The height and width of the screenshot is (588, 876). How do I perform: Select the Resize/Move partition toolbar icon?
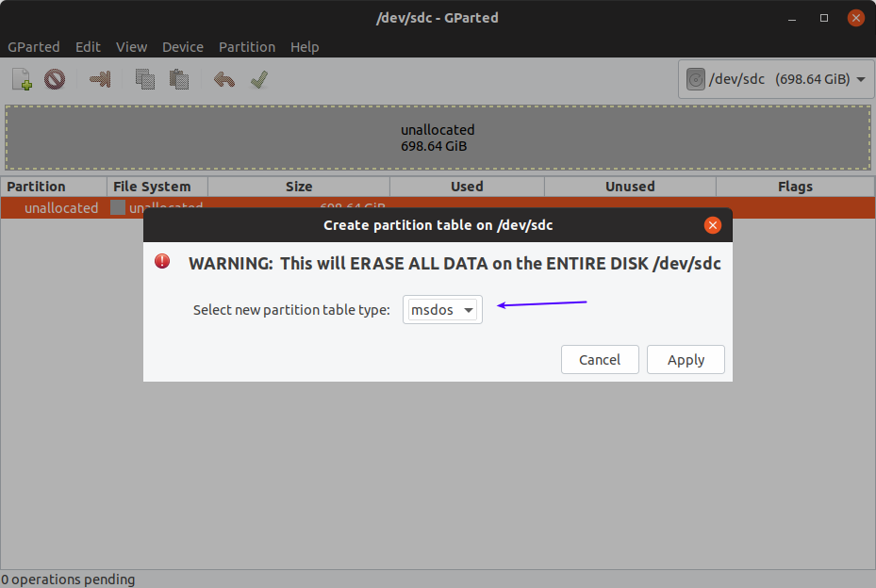100,79
